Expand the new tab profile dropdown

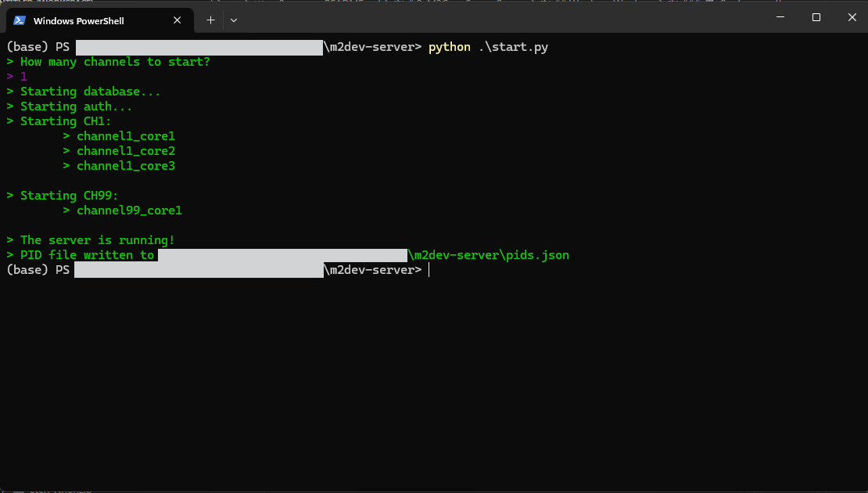234,20
